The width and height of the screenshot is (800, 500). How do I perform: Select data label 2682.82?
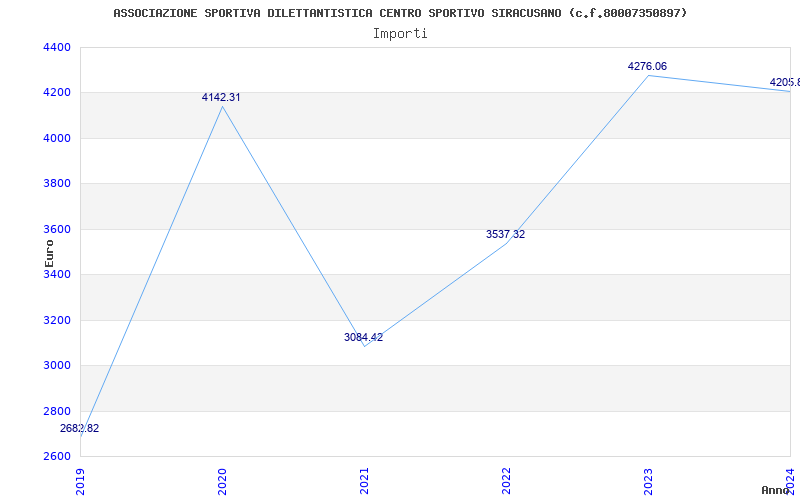80,429
